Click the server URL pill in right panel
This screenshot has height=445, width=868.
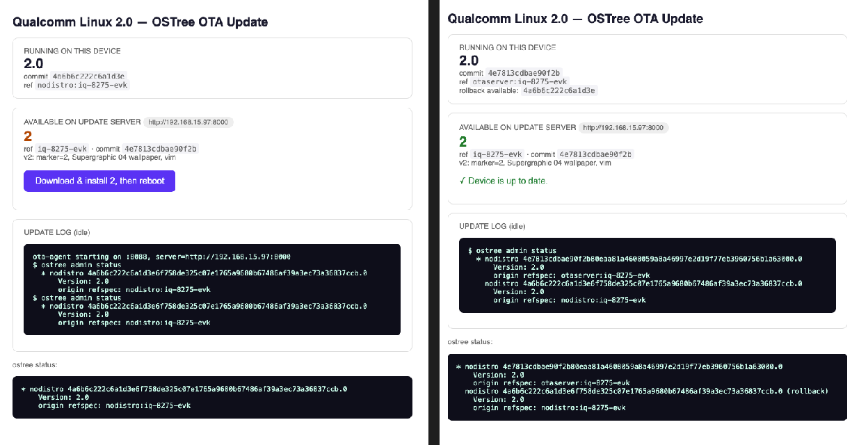(624, 128)
